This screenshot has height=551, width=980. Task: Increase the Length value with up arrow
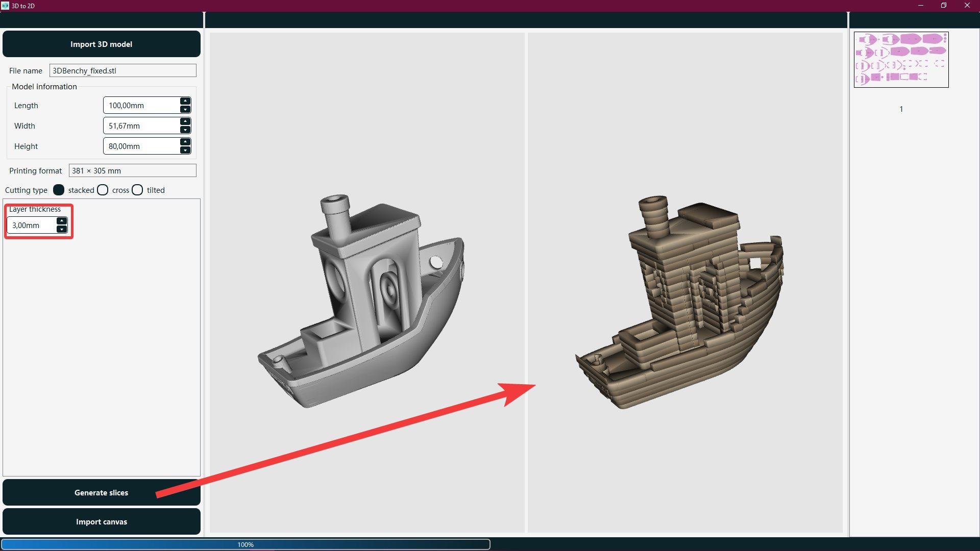(185, 101)
